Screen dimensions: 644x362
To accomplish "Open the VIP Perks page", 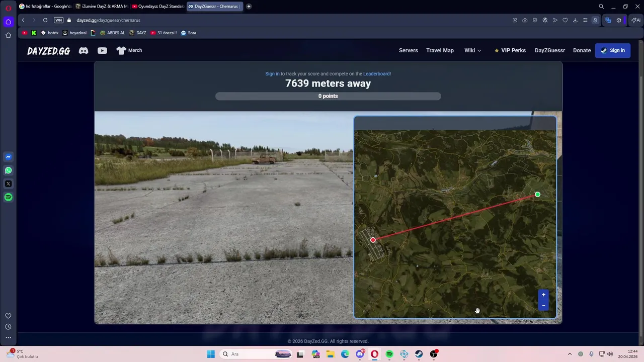I will pyautogui.click(x=510, y=50).
